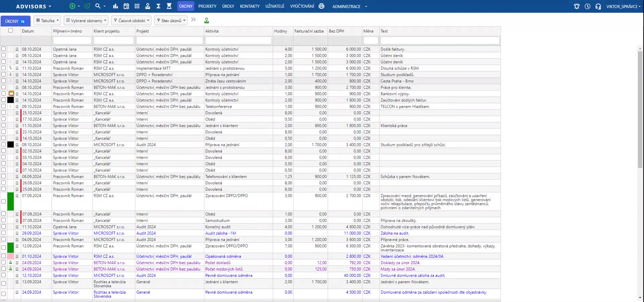Click the blue ÚKONY 76 button

point(15,21)
